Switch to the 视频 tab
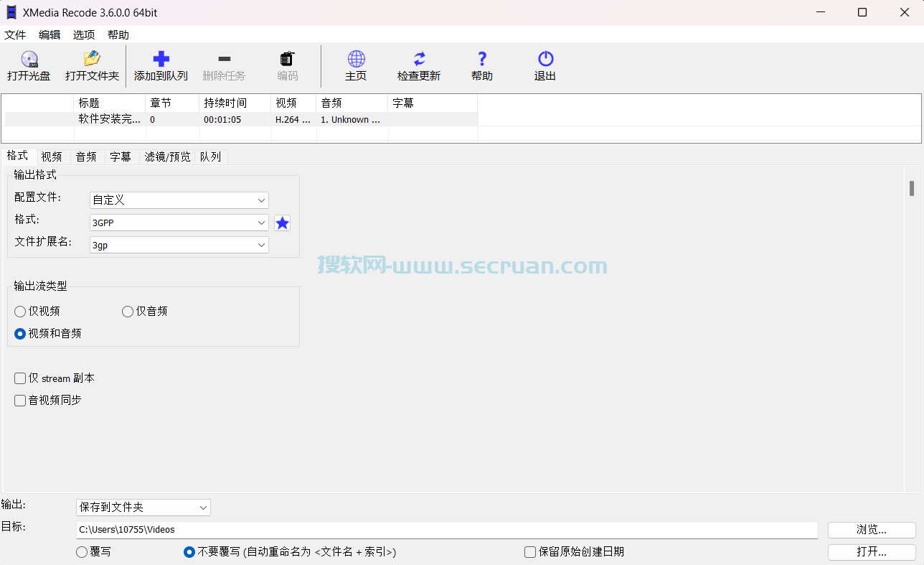This screenshot has height=565, width=924. tap(52, 157)
